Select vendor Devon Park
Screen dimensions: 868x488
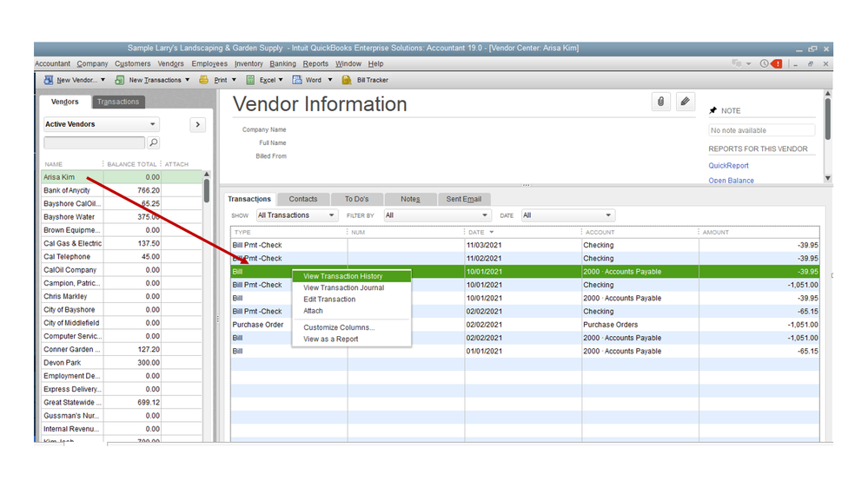[x=122, y=363]
